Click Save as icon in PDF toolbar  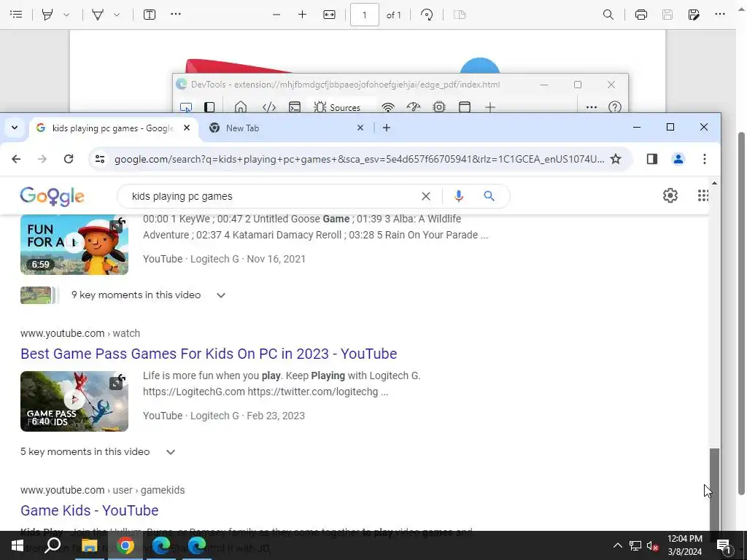[694, 15]
